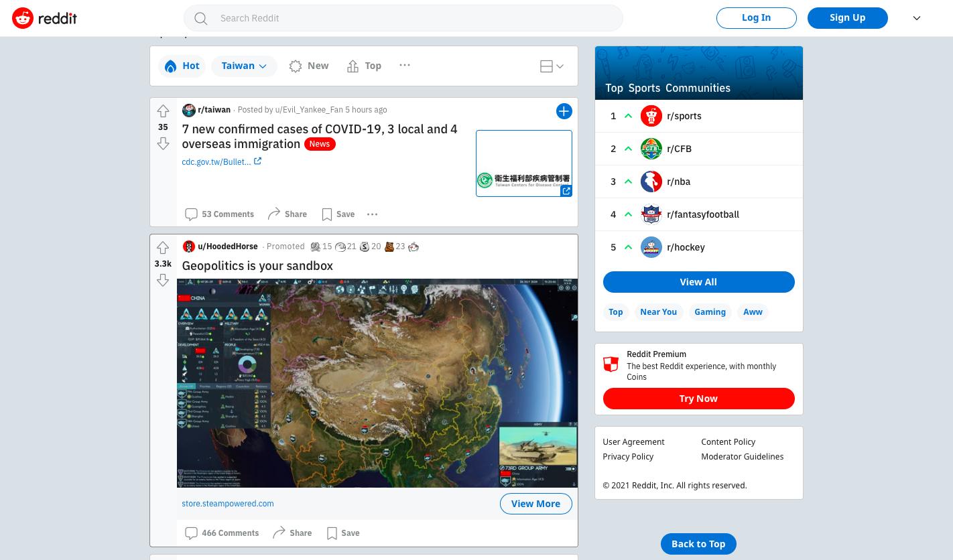Click the Back to Top button
953x560 pixels.
pyautogui.click(x=699, y=544)
